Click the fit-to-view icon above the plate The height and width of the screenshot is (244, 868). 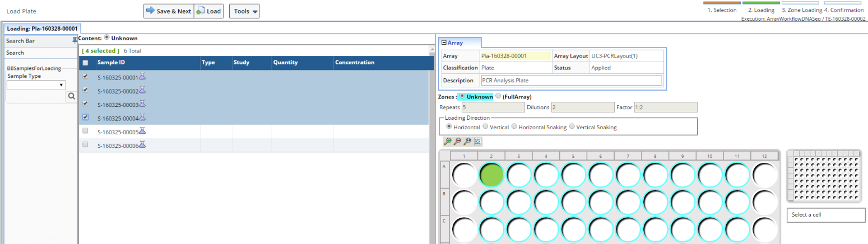point(477,142)
